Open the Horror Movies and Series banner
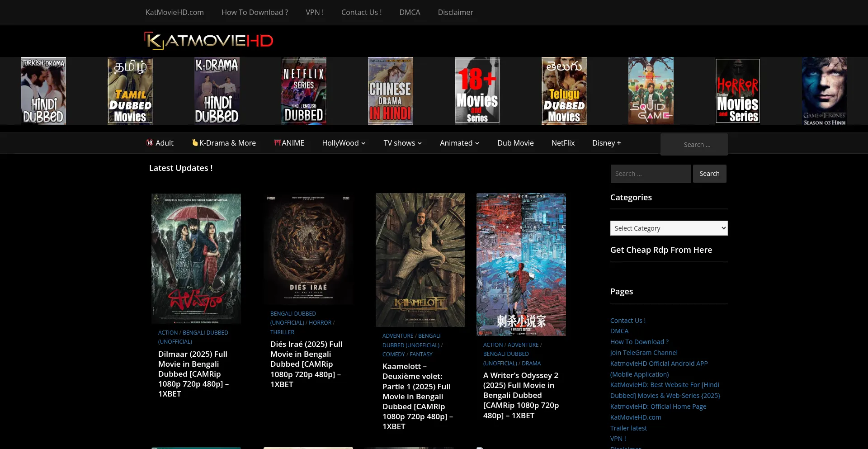This screenshot has height=449, width=868. 737,90
